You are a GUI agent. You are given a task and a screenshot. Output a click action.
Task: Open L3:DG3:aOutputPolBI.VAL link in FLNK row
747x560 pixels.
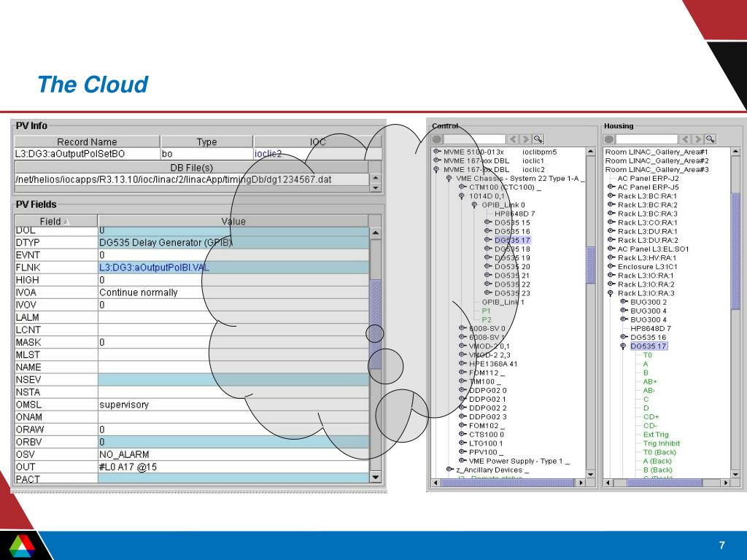154,268
